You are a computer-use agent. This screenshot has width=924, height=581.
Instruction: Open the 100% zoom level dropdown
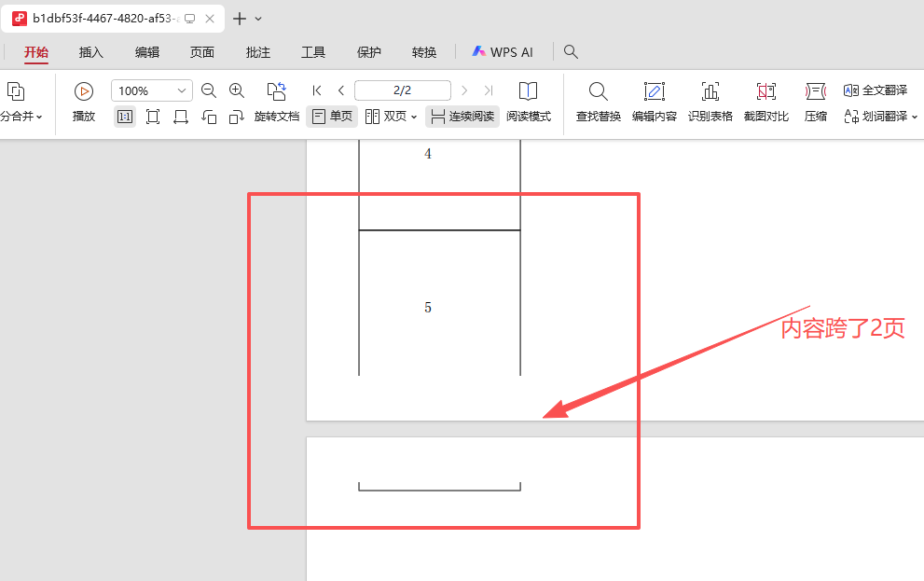pos(182,90)
